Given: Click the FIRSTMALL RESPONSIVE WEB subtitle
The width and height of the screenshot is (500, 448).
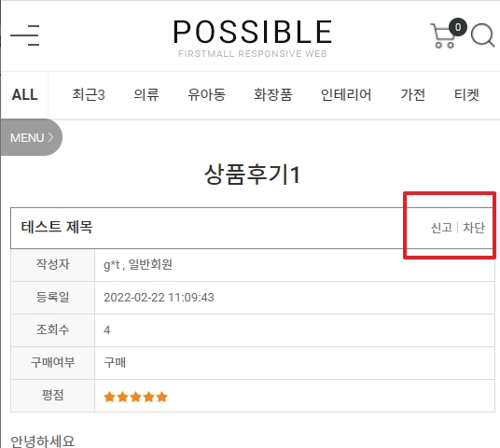Looking at the screenshot, I should pos(253,53).
